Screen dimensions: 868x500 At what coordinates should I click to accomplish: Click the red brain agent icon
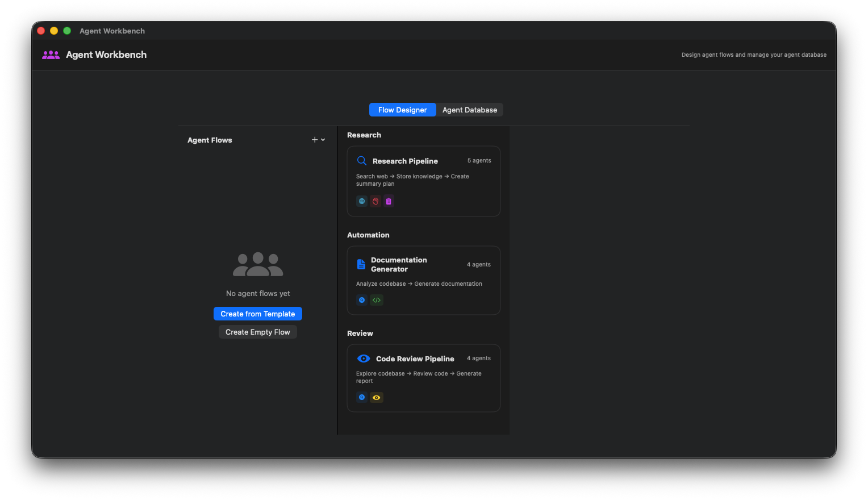375,201
